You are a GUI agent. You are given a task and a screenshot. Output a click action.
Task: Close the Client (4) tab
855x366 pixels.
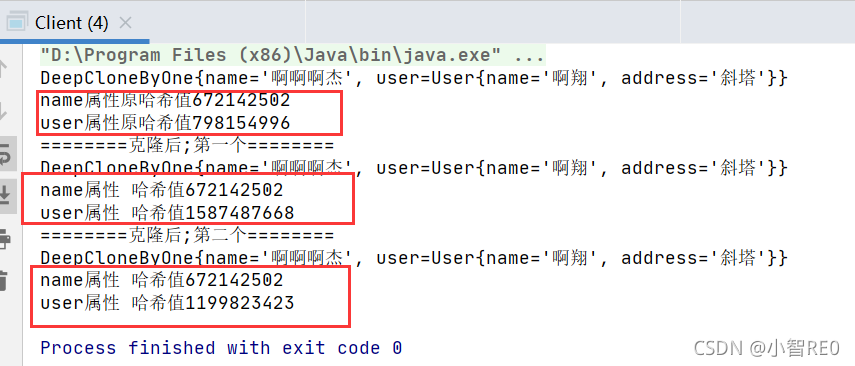click(x=125, y=23)
